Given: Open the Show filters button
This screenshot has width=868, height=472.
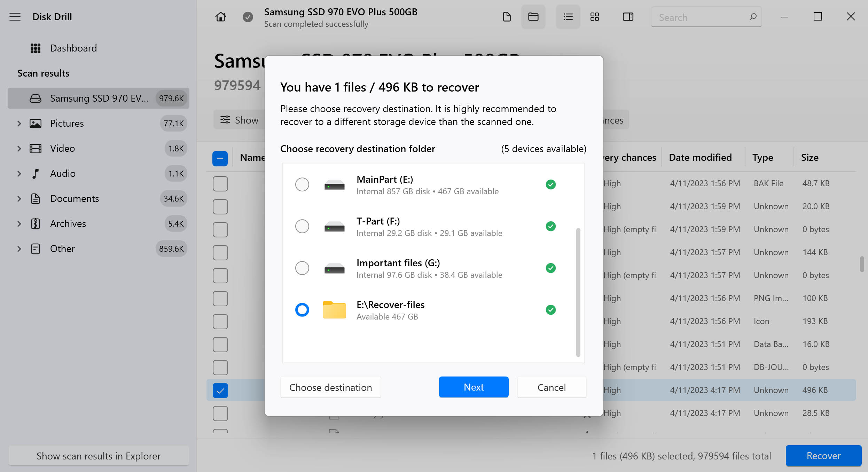Looking at the screenshot, I should [240, 120].
